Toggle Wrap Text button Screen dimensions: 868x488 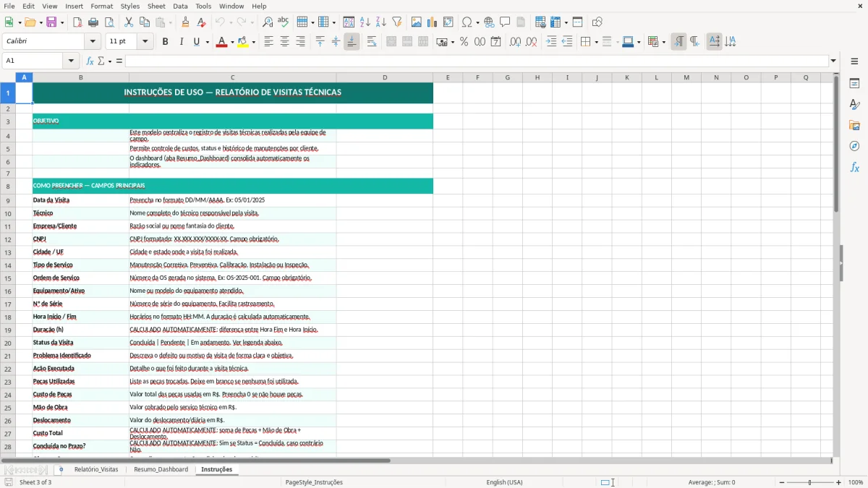[372, 42]
